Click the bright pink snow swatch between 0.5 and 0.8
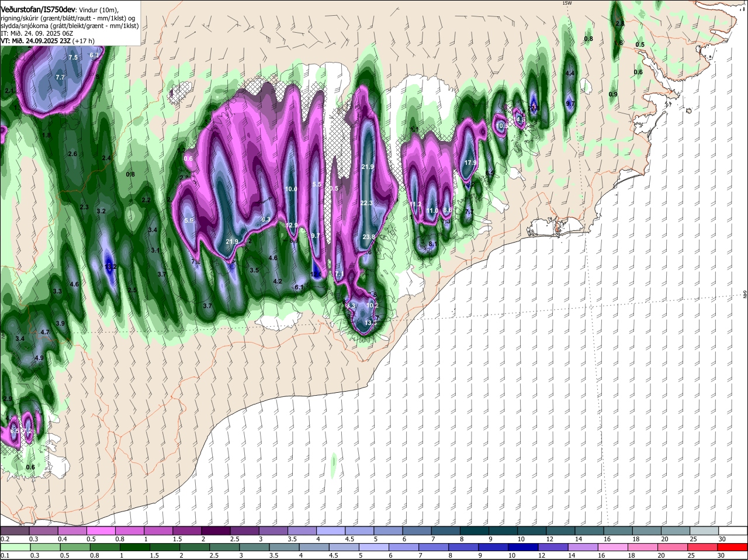 click(x=101, y=531)
